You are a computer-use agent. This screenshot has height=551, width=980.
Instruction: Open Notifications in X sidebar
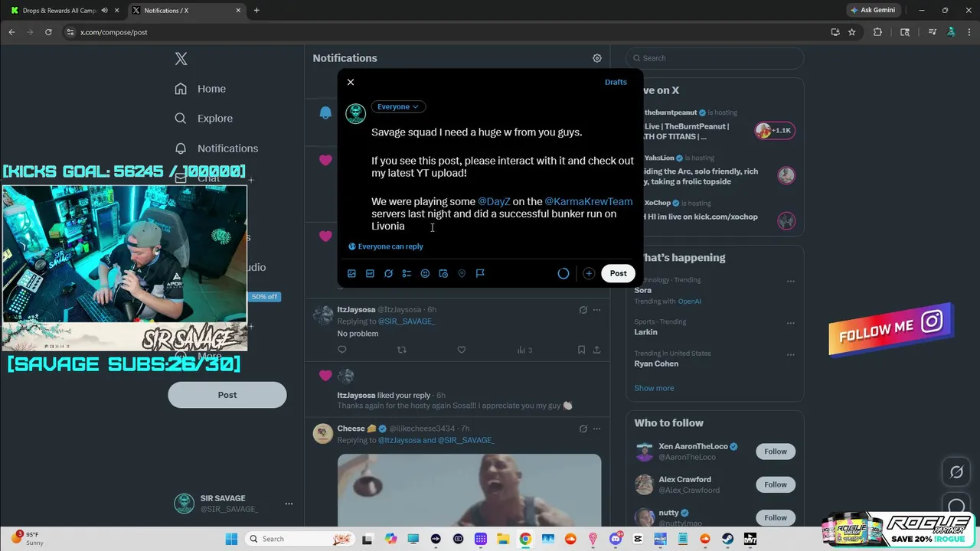click(x=216, y=148)
